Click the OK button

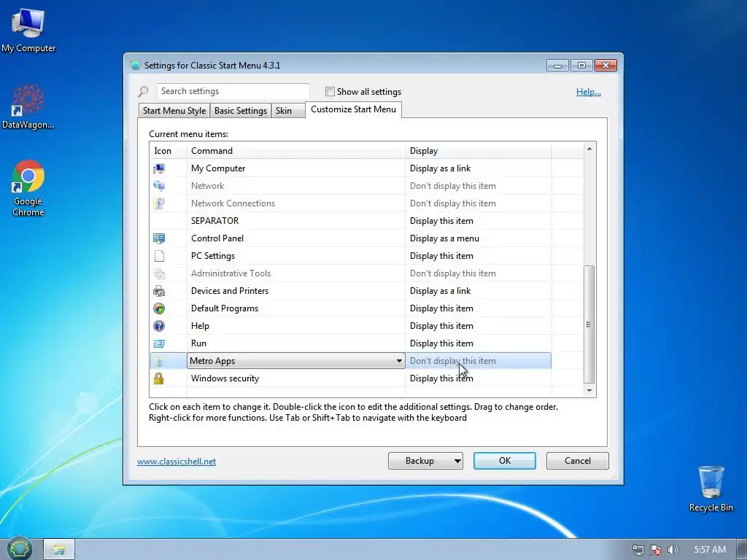click(x=505, y=461)
